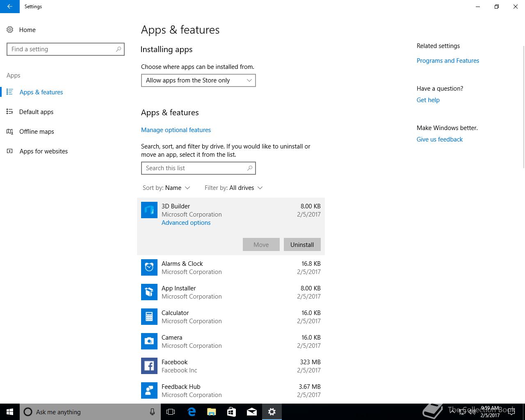
Task: Select the Default apps sidebar icon
Action: coord(10,112)
